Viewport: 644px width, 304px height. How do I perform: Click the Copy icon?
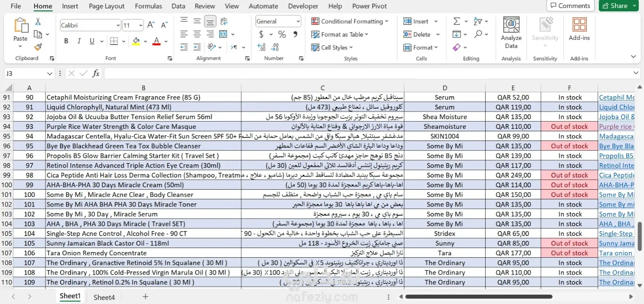[x=38, y=34]
